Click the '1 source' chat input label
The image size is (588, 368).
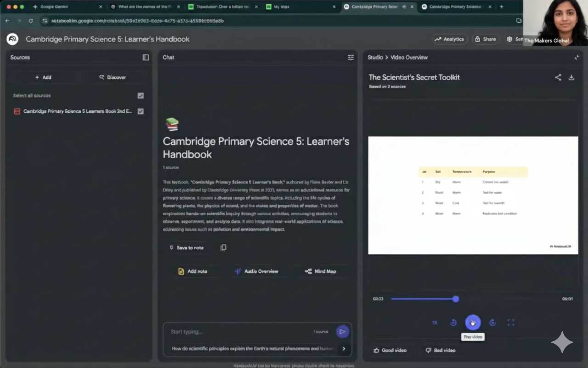(321, 332)
